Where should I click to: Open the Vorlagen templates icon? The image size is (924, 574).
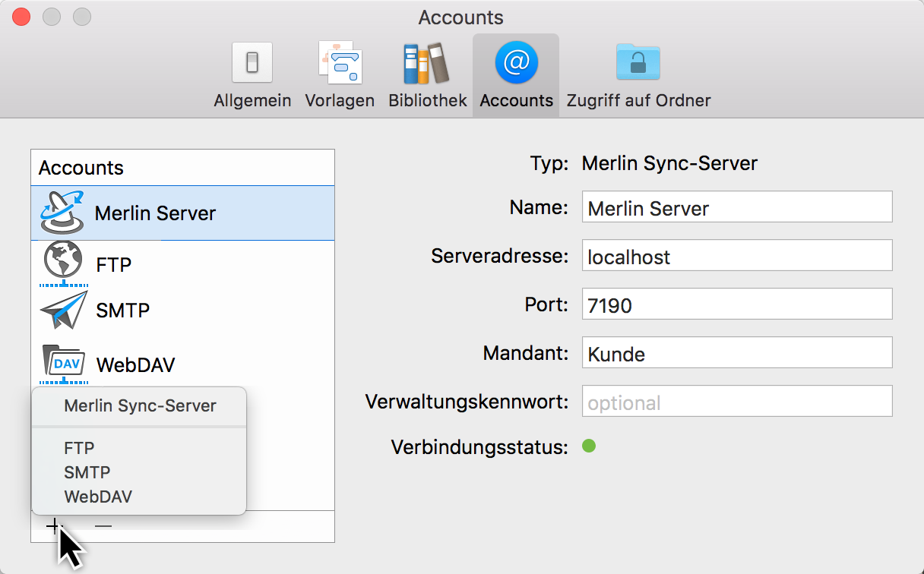pyautogui.click(x=340, y=62)
